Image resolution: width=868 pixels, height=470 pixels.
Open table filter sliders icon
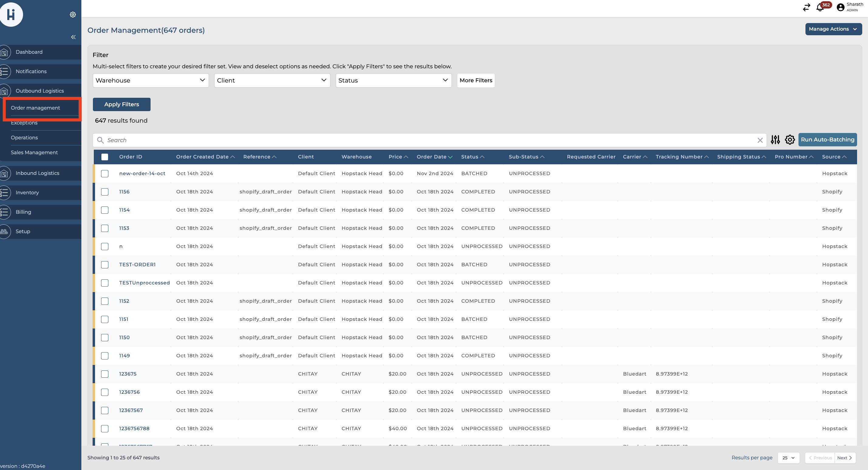[x=775, y=140]
